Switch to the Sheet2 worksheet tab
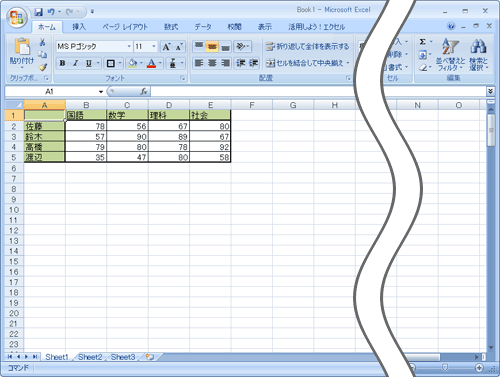The width and height of the screenshot is (500, 377). (90, 357)
